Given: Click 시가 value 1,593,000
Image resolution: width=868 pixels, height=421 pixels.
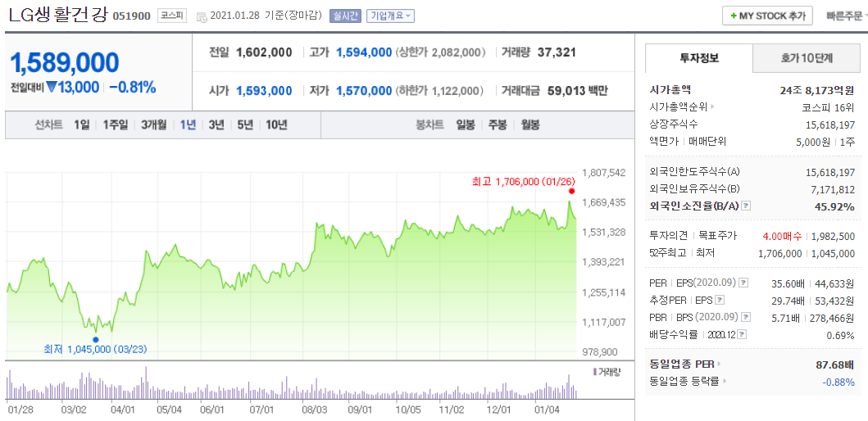Looking at the screenshot, I should coord(264,91).
